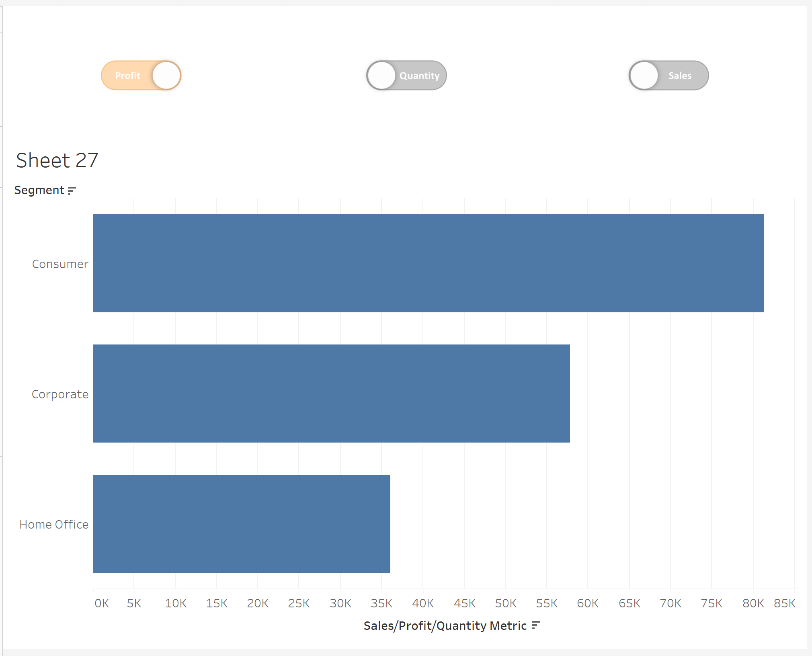The height and width of the screenshot is (656, 812).
Task: Click the 20K axis tick label
Action: [258, 603]
